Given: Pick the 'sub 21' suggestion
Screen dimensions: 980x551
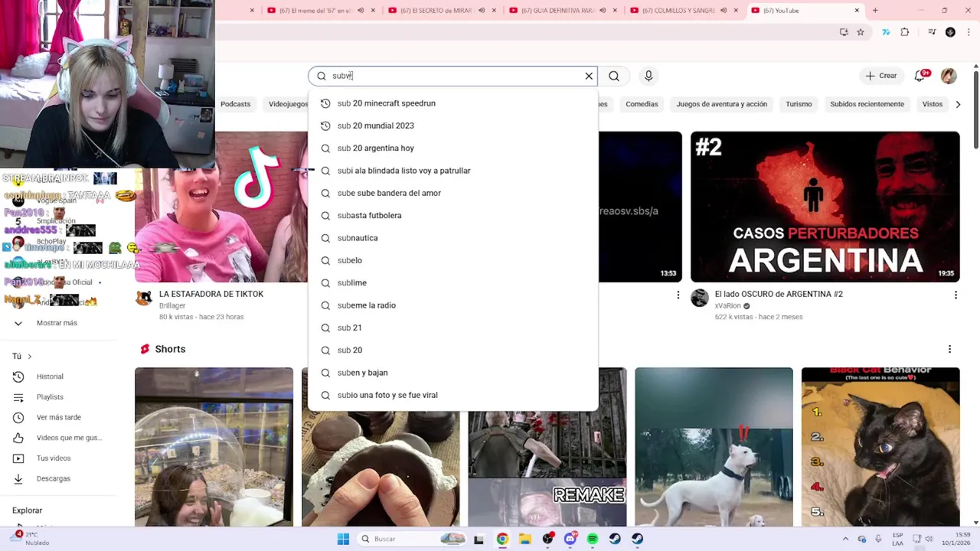Looking at the screenshot, I should coord(452,328).
